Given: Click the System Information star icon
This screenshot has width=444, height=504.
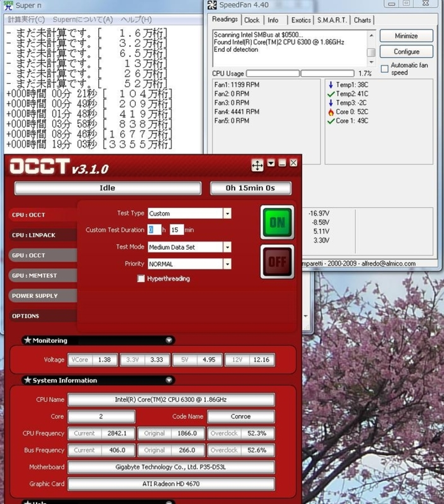Looking at the screenshot, I should coord(28,380).
